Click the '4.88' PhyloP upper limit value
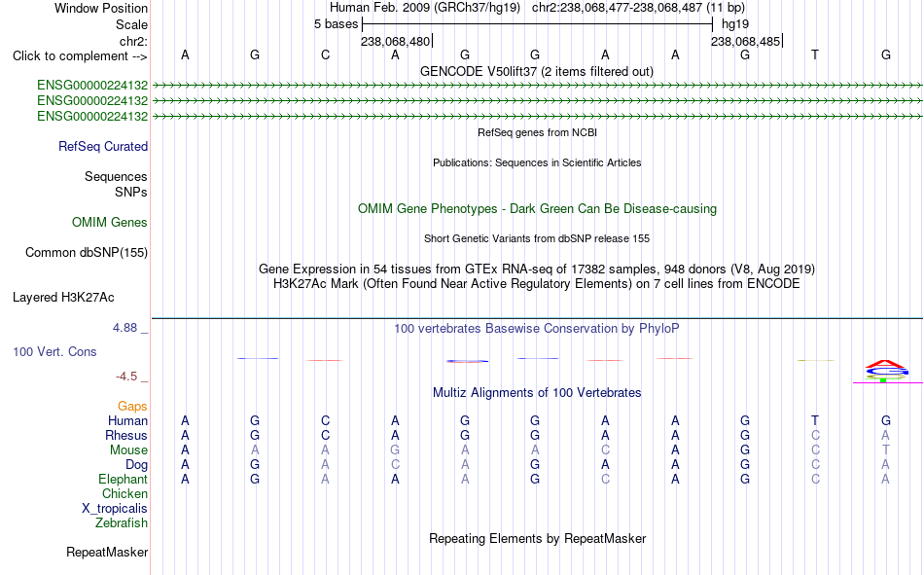924x575 pixels. pyautogui.click(x=124, y=327)
